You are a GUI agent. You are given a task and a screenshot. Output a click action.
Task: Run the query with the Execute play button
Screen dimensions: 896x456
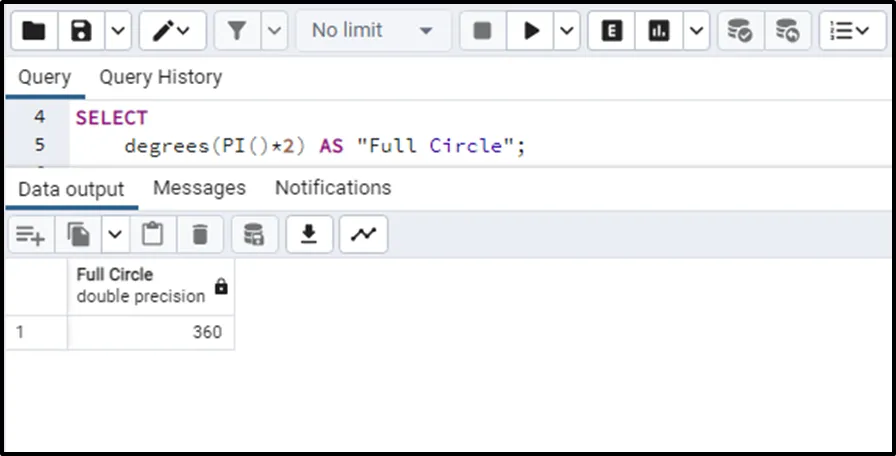click(530, 31)
